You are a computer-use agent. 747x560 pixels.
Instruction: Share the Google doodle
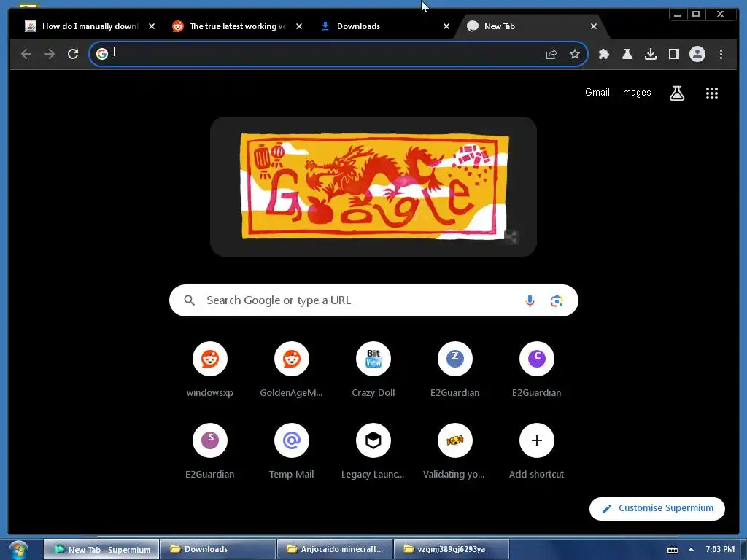pyautogui.click(x=511, y=237)
